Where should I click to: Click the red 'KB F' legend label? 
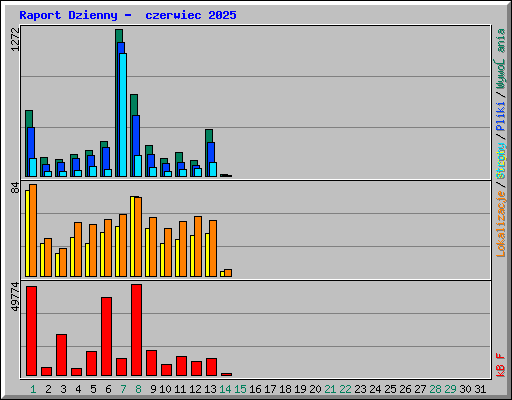(501, 365)
